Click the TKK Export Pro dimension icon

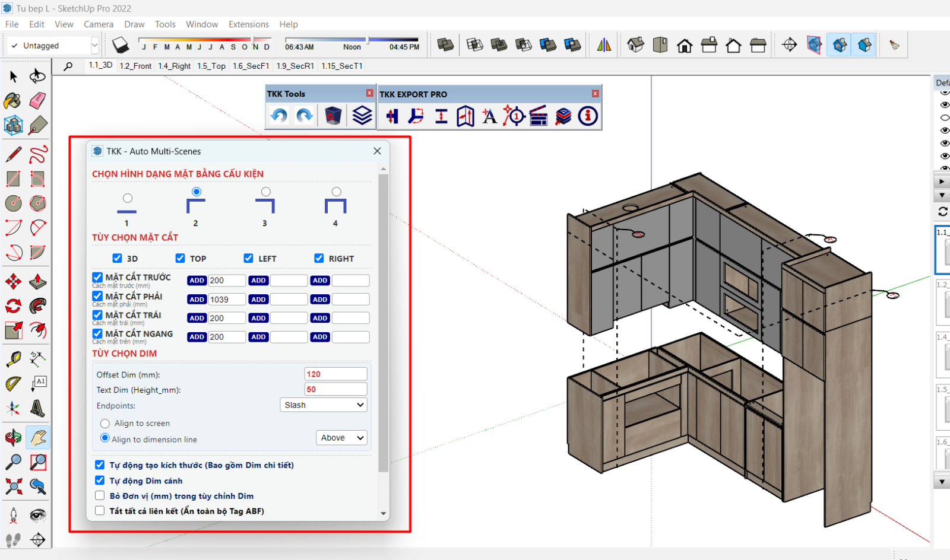pyautogui.click(x=441, y=116)
